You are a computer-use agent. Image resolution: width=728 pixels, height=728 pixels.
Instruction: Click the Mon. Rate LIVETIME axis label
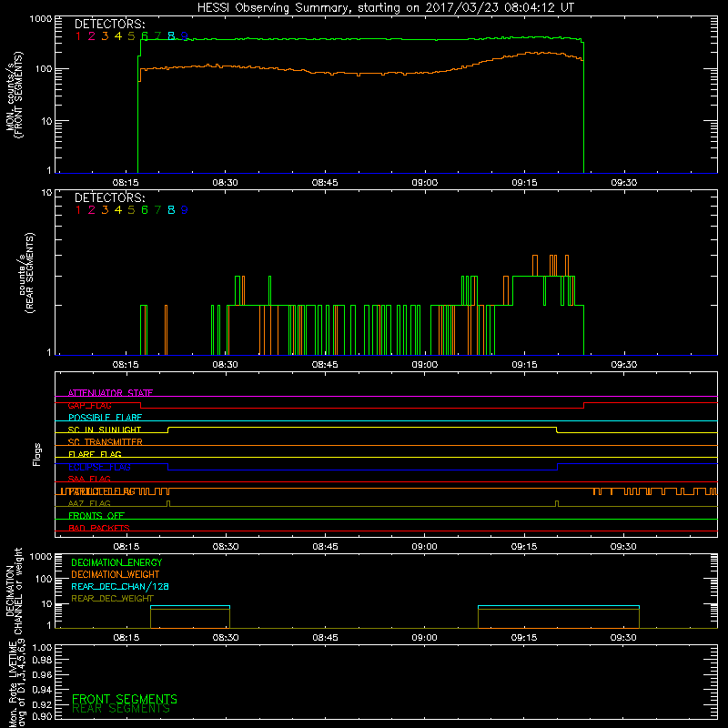[17, 684]
